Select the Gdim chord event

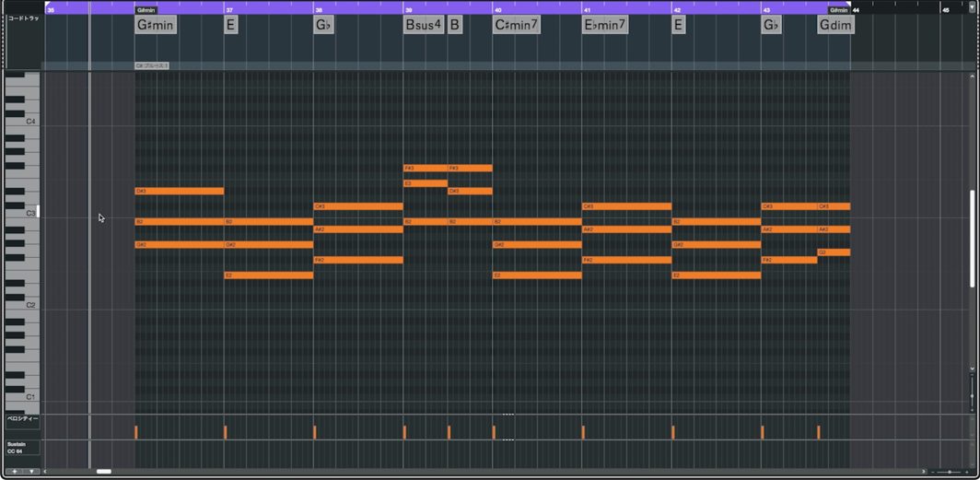tap(836, 26)
